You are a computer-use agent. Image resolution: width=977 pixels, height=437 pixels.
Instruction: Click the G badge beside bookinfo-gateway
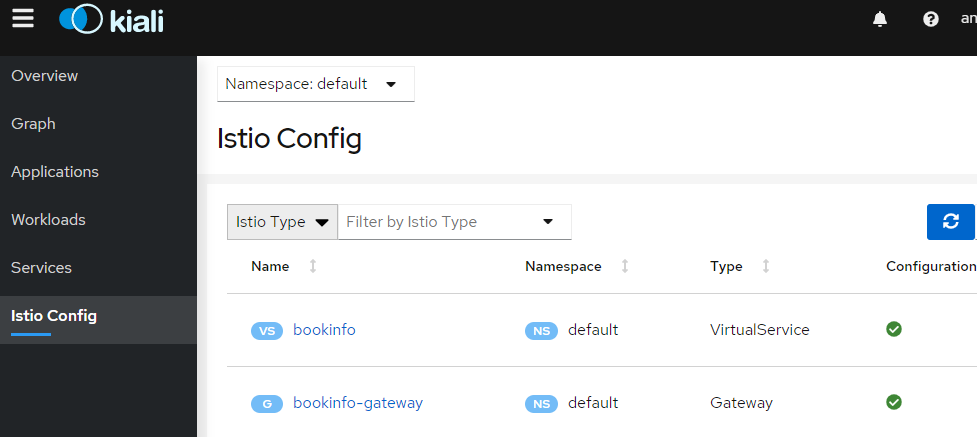(267, 404)
